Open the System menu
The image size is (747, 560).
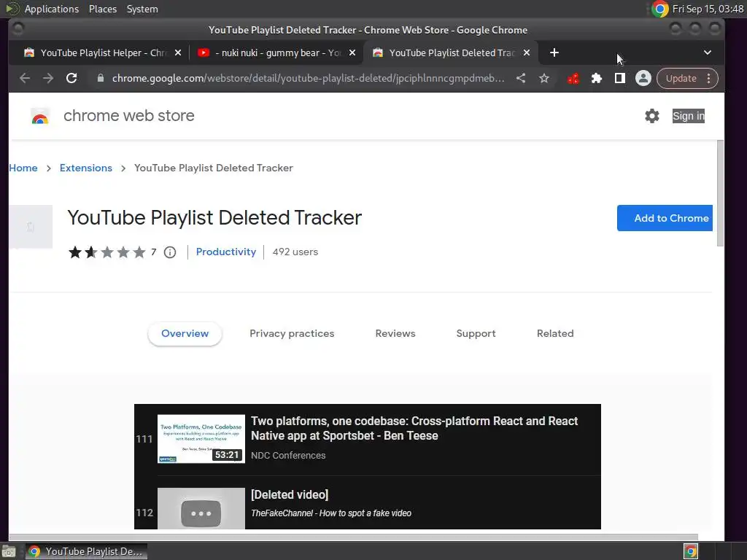tap(142, 9)
